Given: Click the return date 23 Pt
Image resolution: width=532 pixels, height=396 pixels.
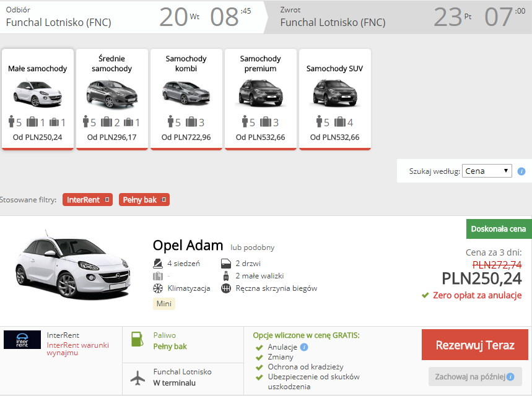Looking at the screenshot, I should pos(453,17).
